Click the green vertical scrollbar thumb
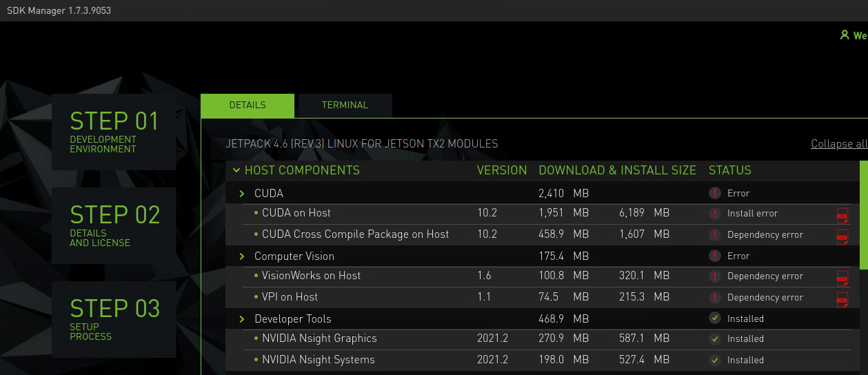The width and height of the screenshot is (868, 375). [x=863, y=214]
